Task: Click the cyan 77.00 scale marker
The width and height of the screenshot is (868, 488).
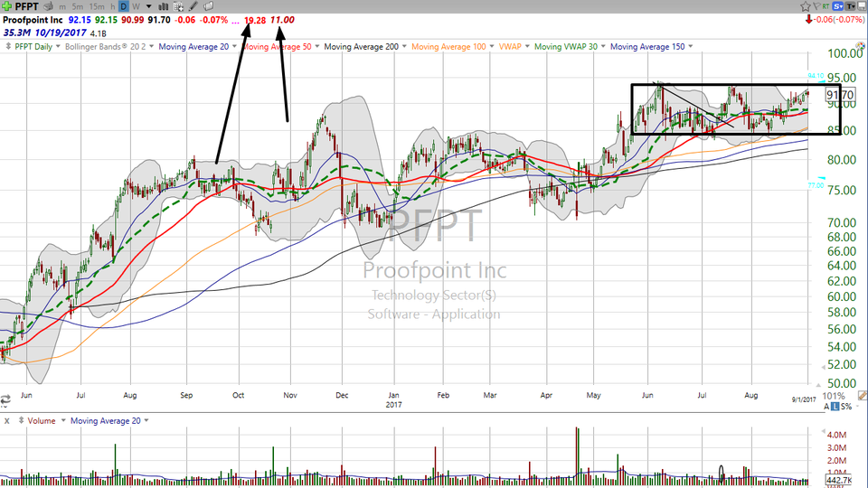Action: coord(816,185)
